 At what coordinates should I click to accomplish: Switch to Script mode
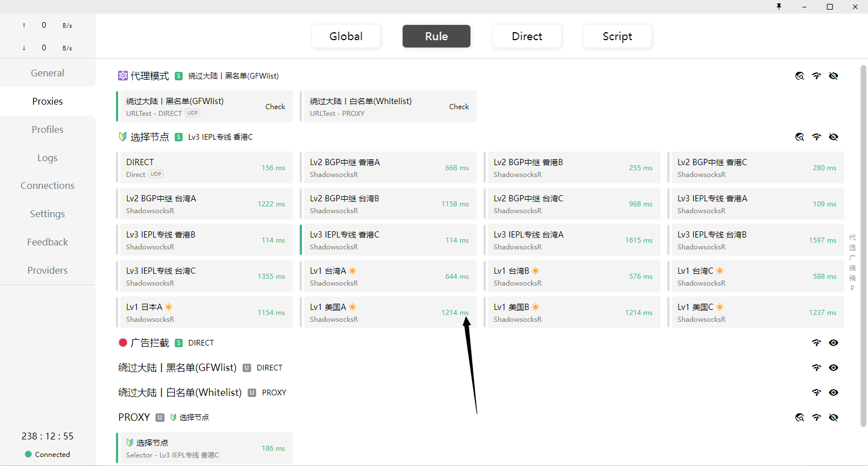click(x=617, y=36)
